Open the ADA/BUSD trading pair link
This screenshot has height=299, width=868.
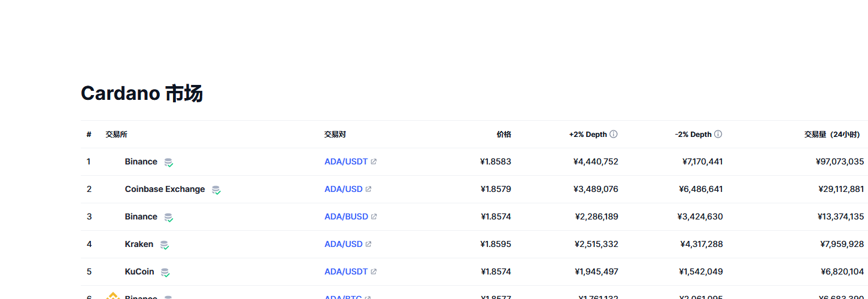click(x=346, y=217)
